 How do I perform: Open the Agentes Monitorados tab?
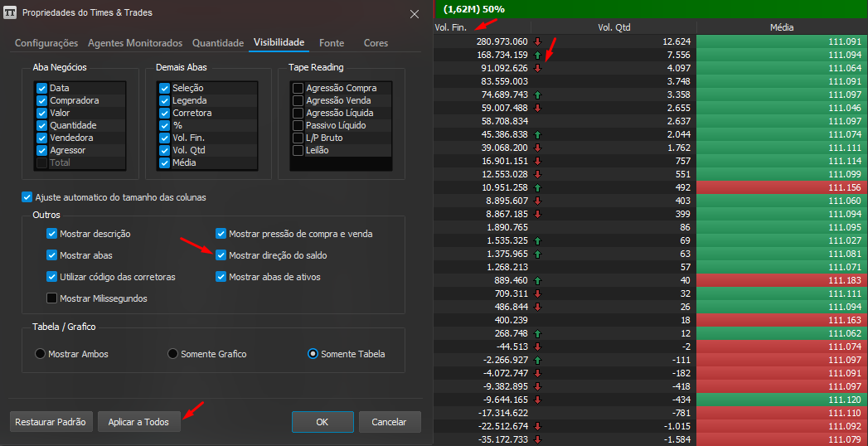[135, 42]
